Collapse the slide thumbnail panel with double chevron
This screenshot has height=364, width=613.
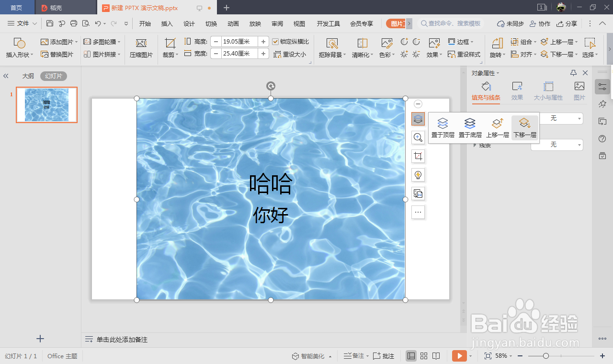pyautogui.click(x=6, y=76)
